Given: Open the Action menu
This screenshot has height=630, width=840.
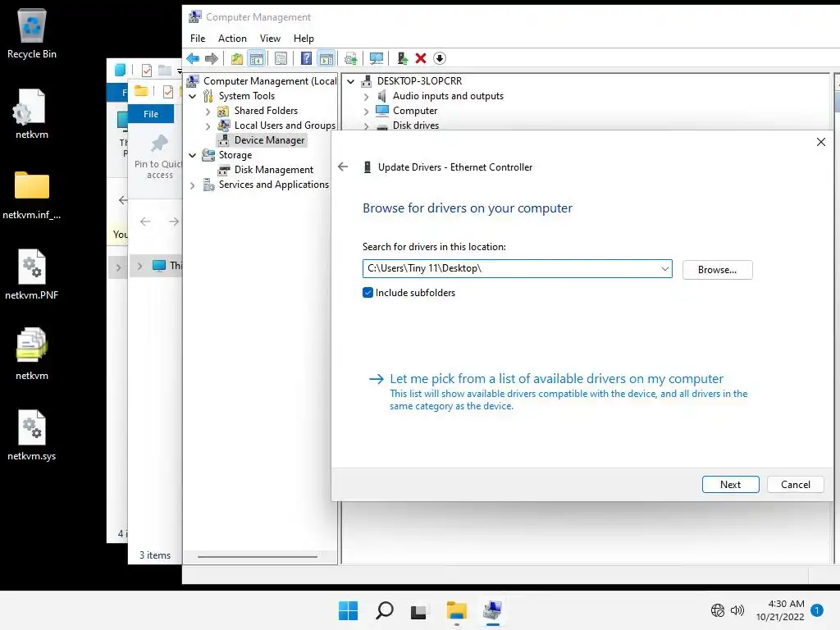Looking at the screenshot, I should [232, 38].
